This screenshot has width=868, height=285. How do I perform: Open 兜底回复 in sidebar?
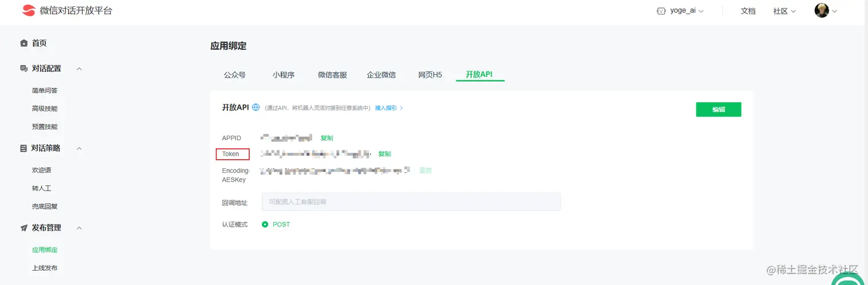pos(45,206)
